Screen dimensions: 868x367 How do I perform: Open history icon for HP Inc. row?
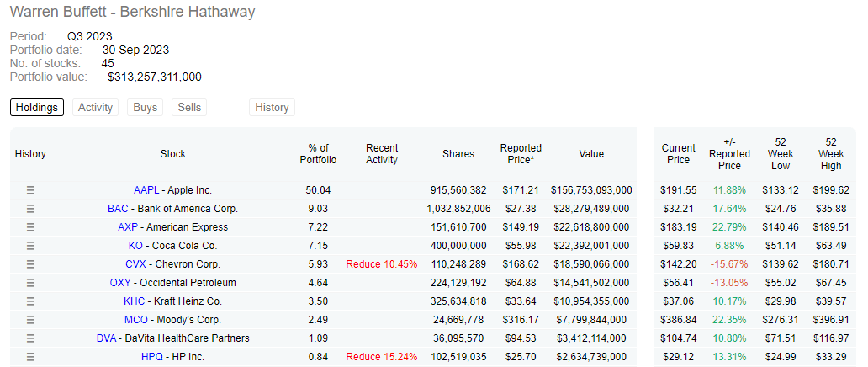coord(30,357)
